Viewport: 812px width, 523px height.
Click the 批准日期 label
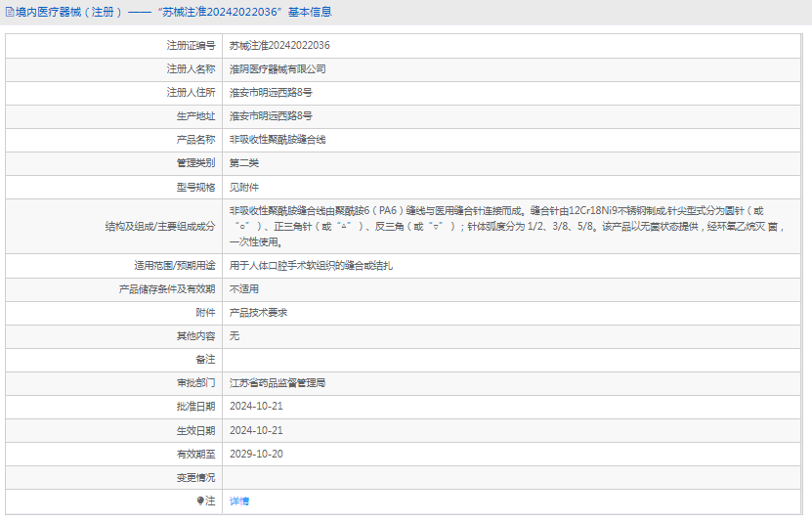pyautogui.click(x=195, y=407)
